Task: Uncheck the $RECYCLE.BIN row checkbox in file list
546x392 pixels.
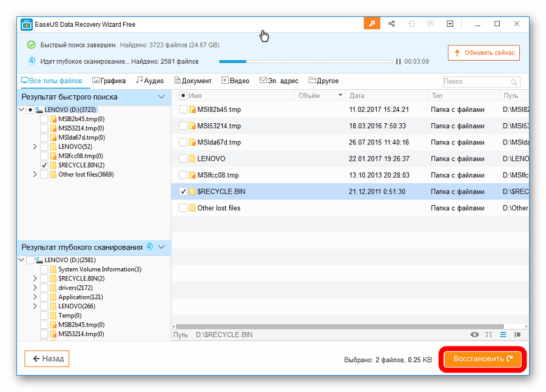Action: click(183, 191)
